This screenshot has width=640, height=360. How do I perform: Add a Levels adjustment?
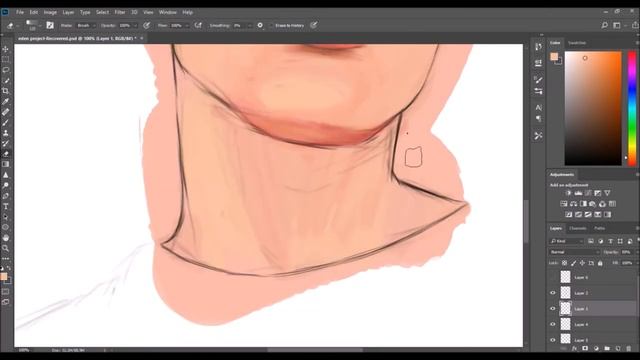click(578, 193)
